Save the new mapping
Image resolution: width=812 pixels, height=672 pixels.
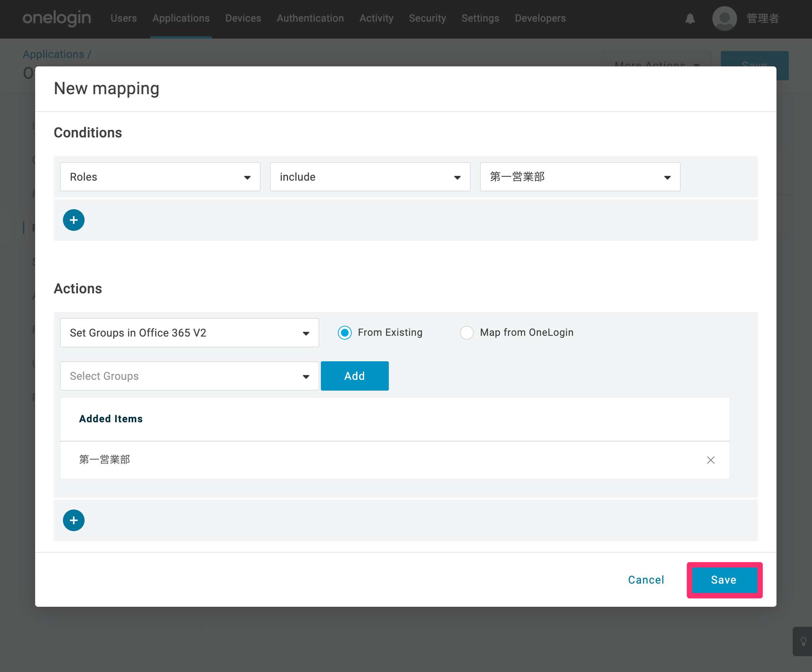(x=724, y=580)
